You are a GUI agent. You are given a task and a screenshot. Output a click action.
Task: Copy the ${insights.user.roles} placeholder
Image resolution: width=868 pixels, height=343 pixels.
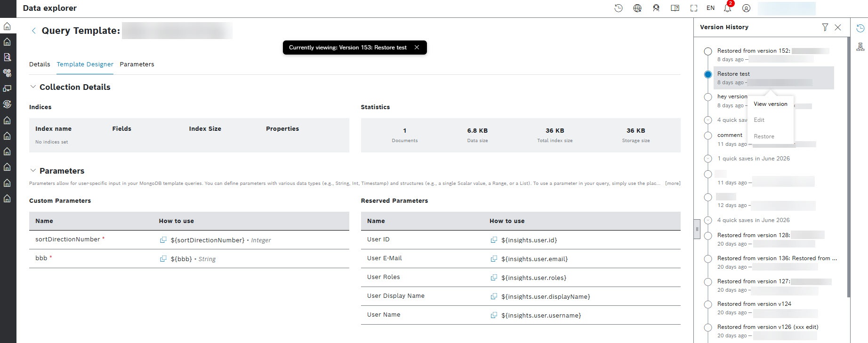click(494, 278)
